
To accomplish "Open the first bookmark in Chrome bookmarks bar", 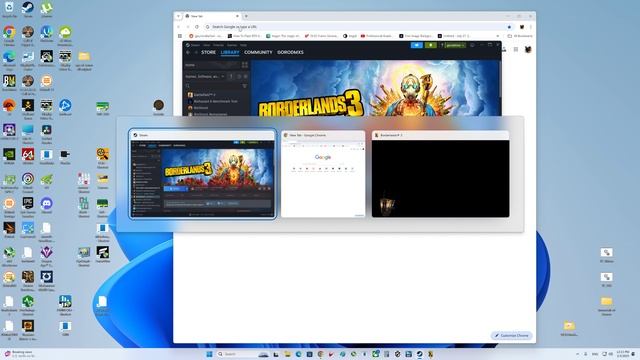I will click(x=205, y=36).
